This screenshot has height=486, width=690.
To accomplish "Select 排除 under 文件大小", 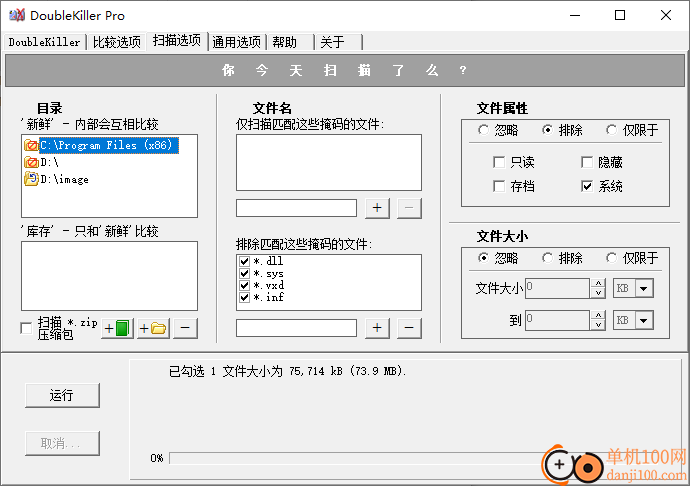I will 547,258.
